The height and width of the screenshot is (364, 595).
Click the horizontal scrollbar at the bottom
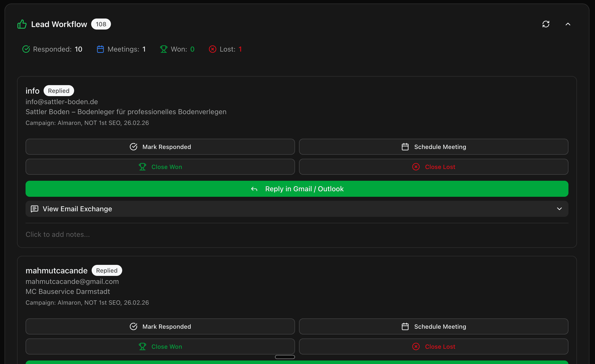point(285,357)
